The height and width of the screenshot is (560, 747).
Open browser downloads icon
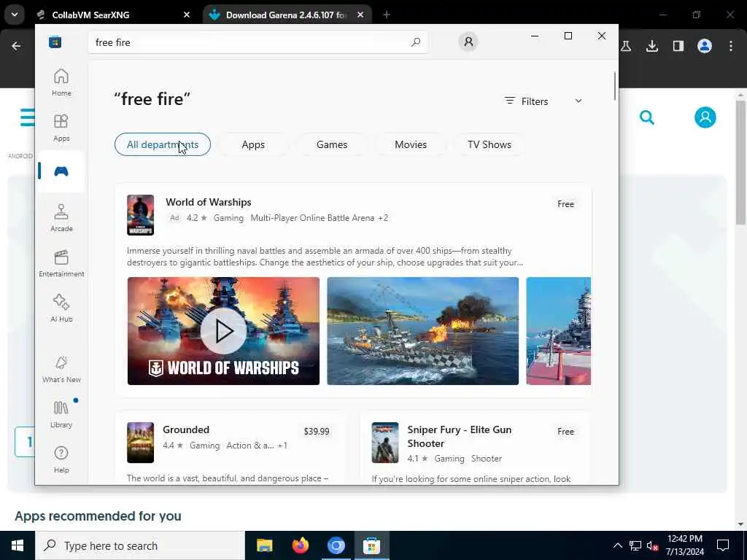(x=652, y=46)
